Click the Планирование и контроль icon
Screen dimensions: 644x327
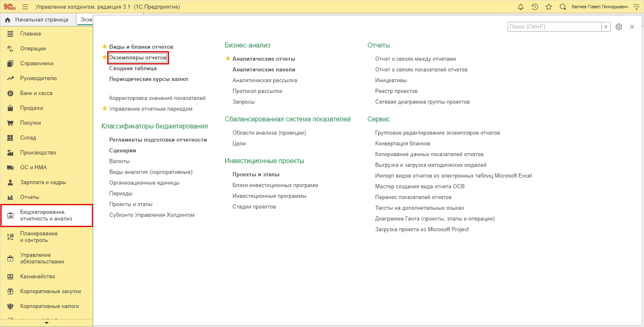point(11,237)
